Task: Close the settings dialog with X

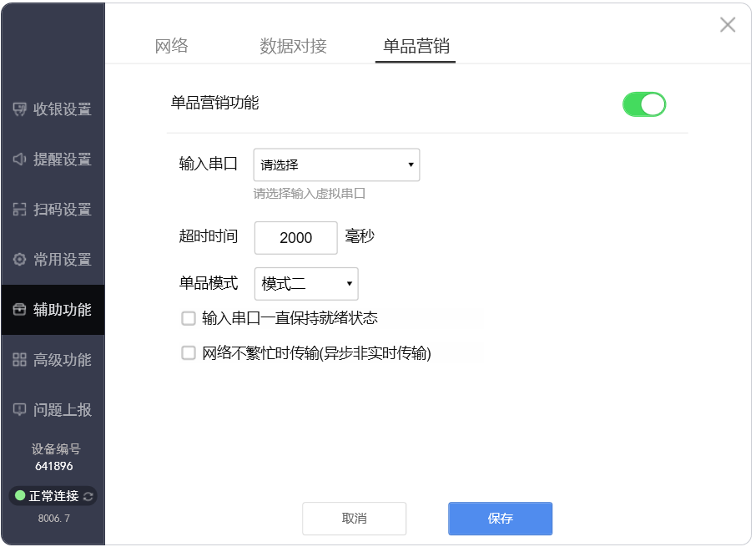Action: pyautogui.click(x=728, y=24)
